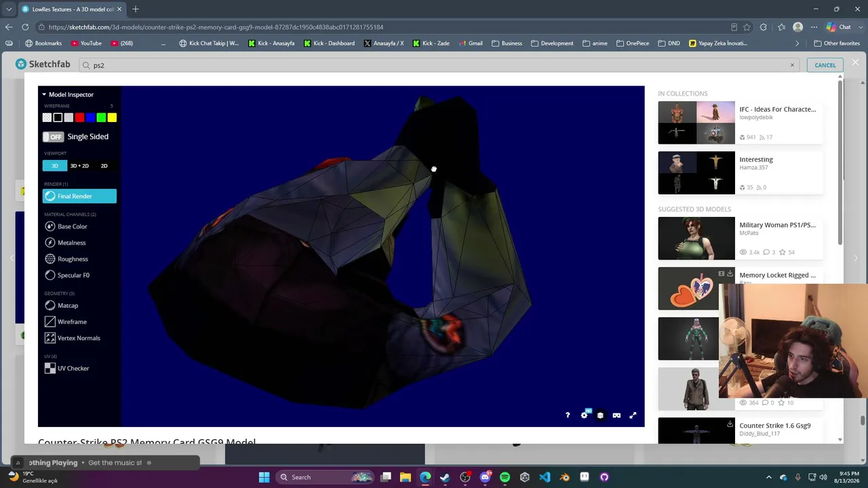Go back to the previous page
Image resolution: width=868 pixels, height=488 pixels.
point(9,27)
